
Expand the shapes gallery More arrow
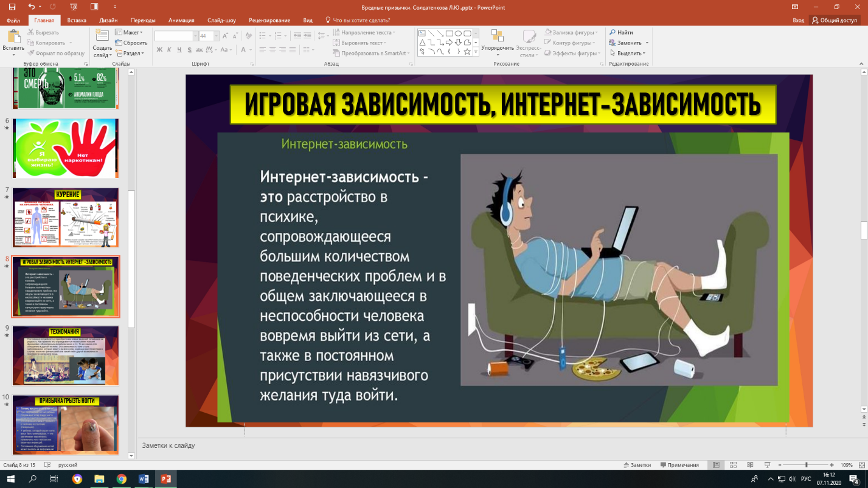475,53
